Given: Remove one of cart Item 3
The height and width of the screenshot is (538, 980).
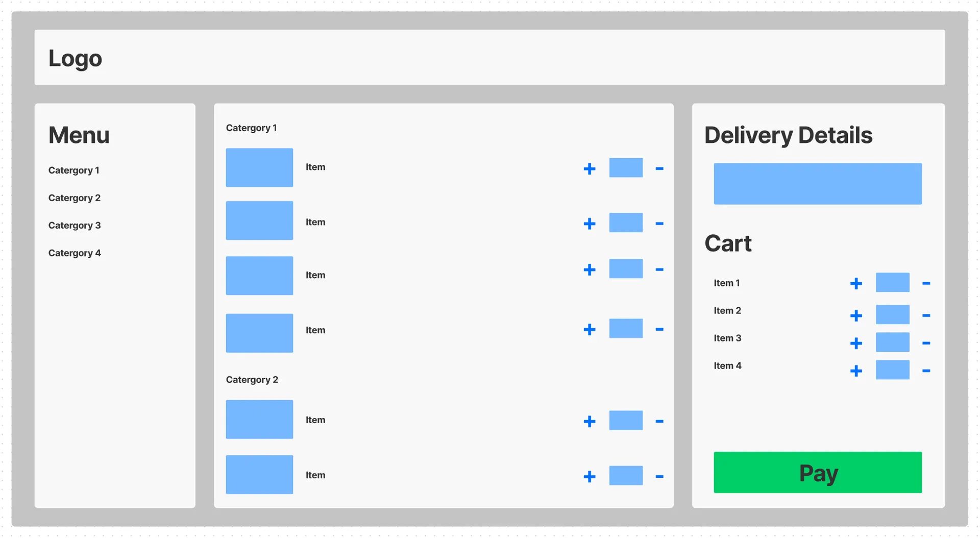Looking at the screenshot, I should click(x=926, y=344).
